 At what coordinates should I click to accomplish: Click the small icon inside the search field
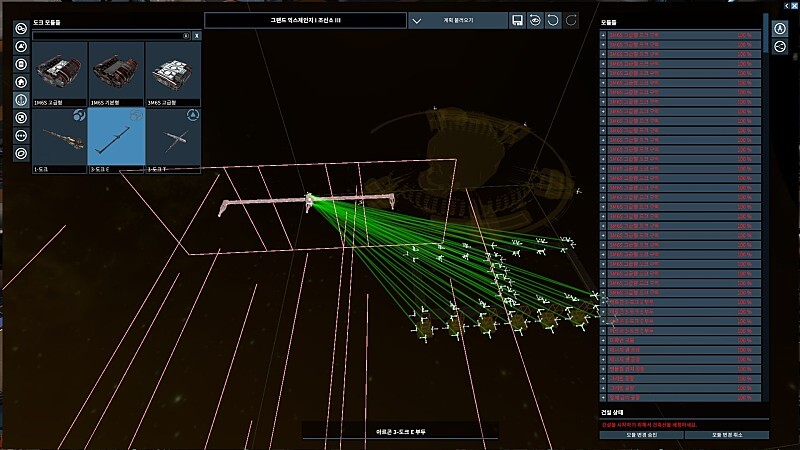186,36
